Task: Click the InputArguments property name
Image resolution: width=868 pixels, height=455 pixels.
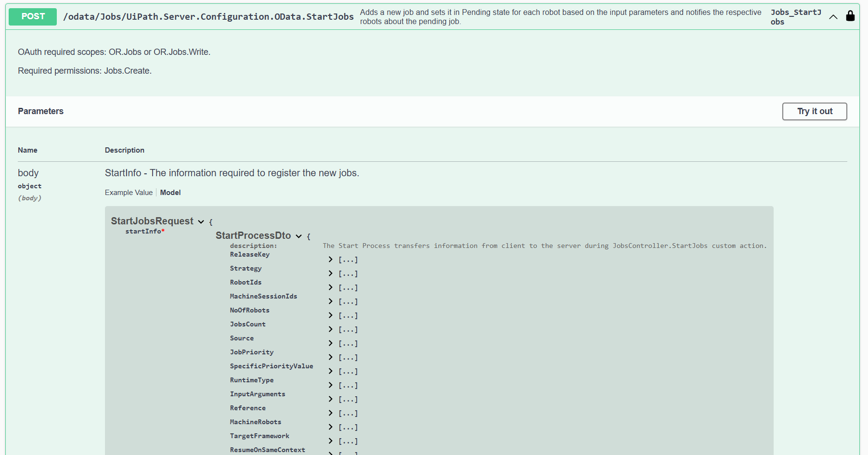Action: point(258,394)
